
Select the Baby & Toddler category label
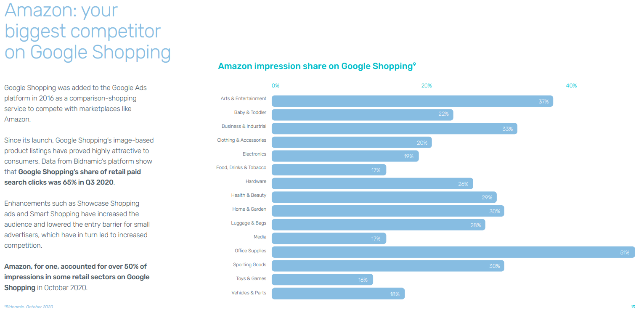tap(250, 112)
